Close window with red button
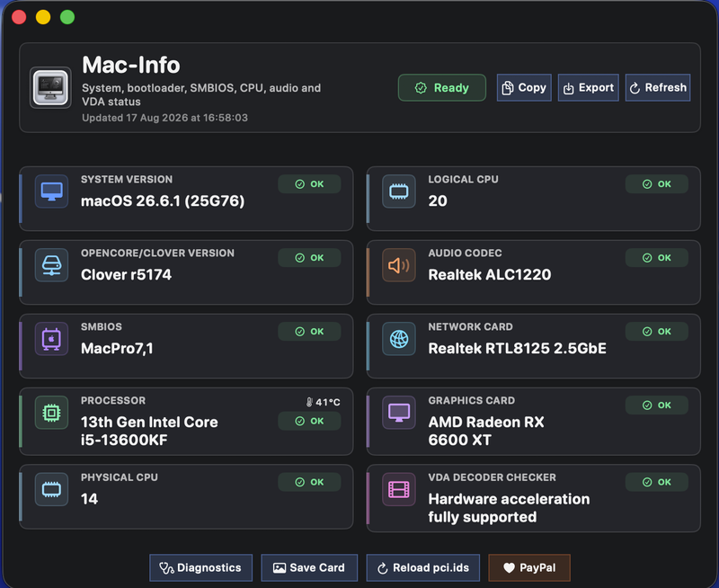Image resolution: width=719 pixels, height=588 pixels. coord(19,17)
